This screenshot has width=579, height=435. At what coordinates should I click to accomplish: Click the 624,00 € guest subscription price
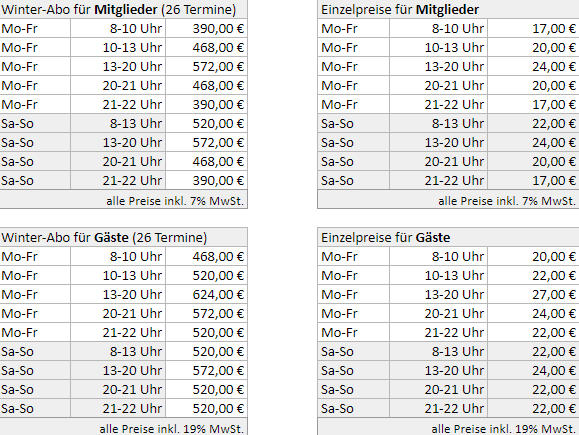click(x=206, y=294)
